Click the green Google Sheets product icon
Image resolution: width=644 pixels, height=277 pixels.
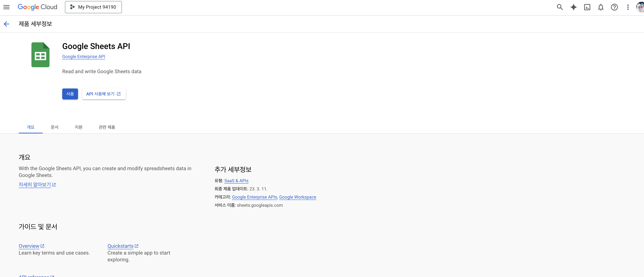click(x=40, y=55)
